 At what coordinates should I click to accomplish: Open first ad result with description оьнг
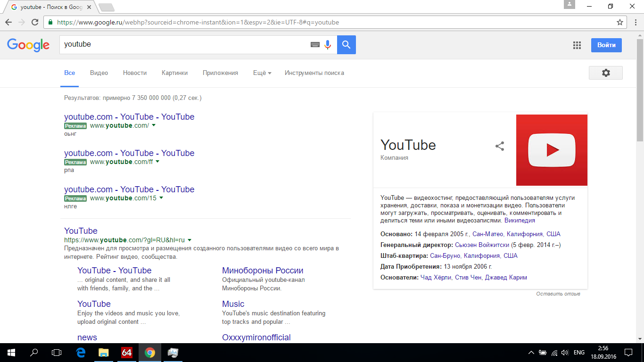tap(129, 117)
